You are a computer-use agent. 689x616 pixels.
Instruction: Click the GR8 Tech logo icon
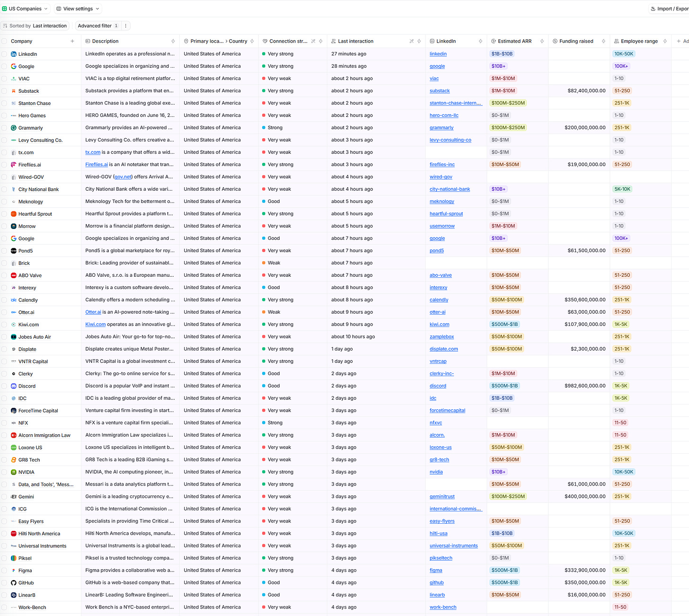14,460
